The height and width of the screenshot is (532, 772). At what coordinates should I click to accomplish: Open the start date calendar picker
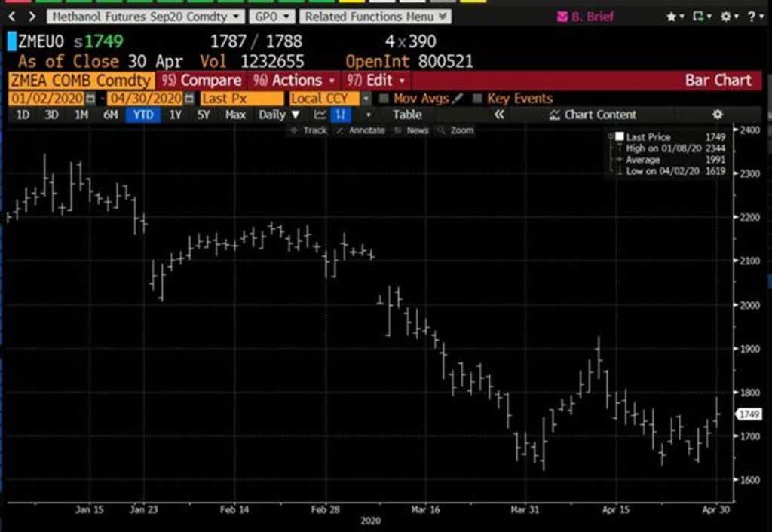90,99
